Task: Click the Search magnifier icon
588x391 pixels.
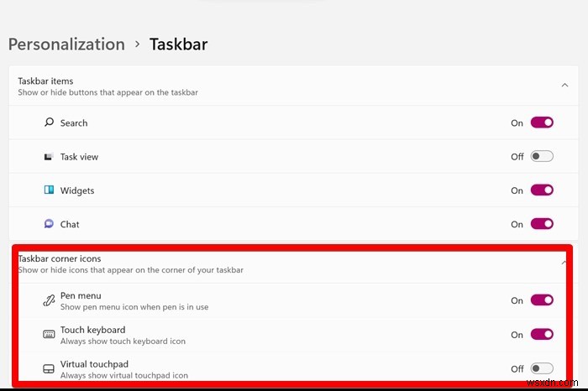Action: click(x=49, y=123)
